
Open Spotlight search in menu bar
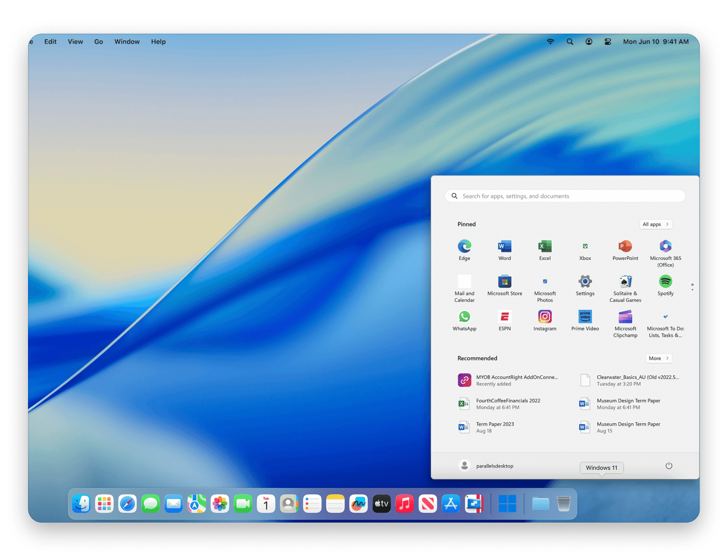[570, 42]
